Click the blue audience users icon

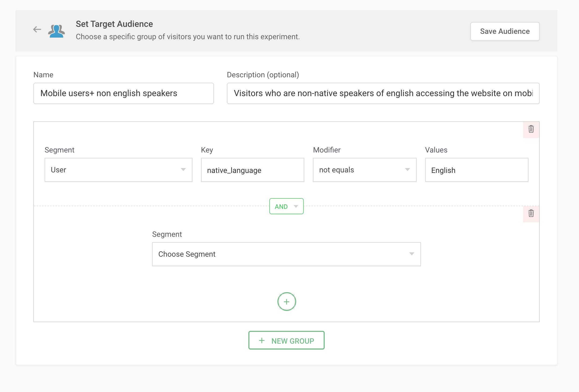pyautogui.click(x=56, y=31)
